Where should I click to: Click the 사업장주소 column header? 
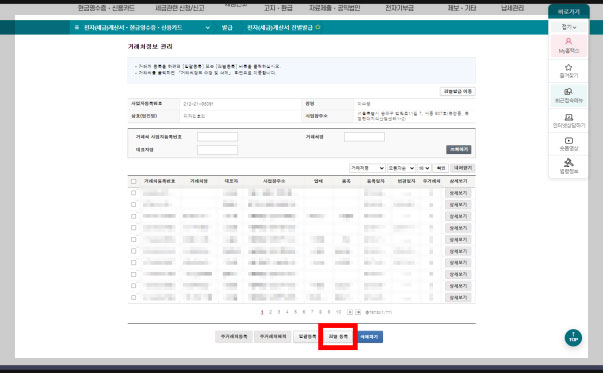coord(274,181)
